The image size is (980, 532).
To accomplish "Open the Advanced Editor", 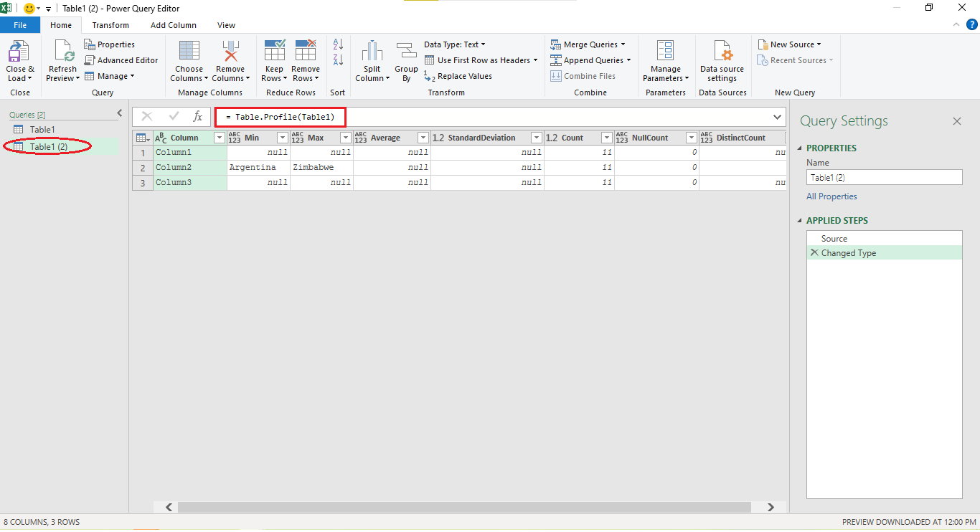I will click(121, 60).
